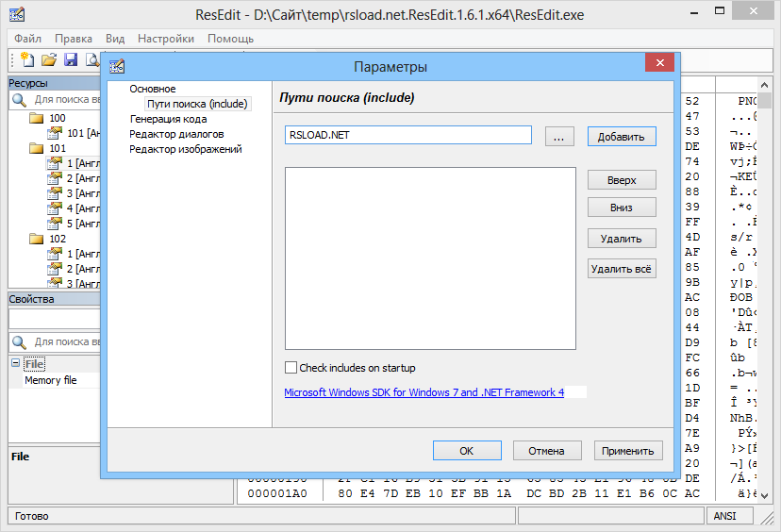Open Microsoft Windows SDK download link
The image size is (781, 532).
coord(424,392)
